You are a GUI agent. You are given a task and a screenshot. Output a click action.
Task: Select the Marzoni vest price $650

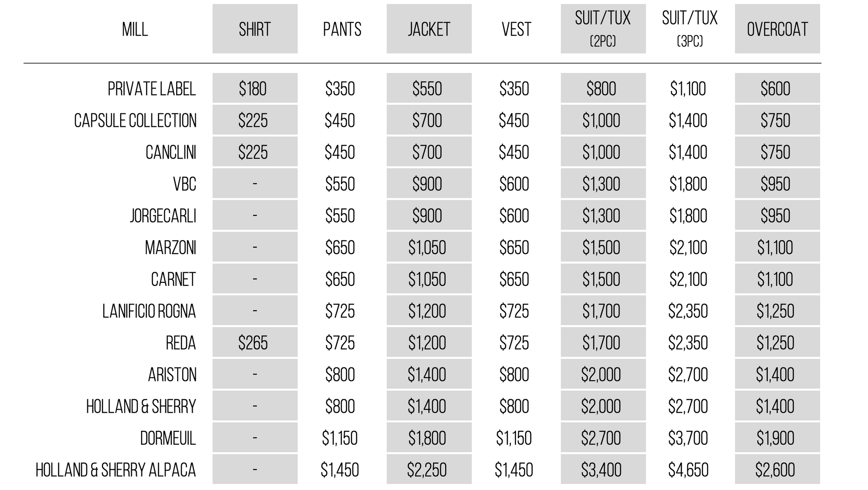[514, 248]
